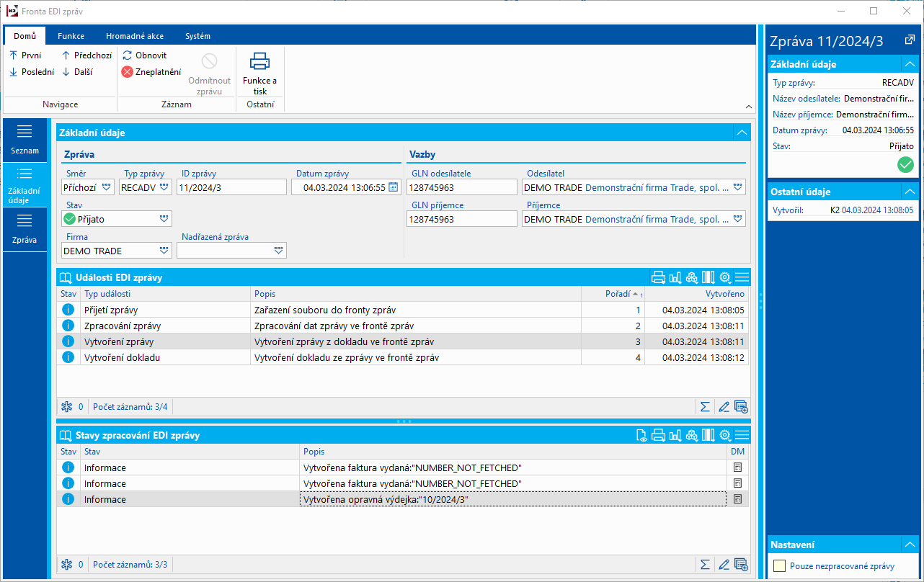This screenshot has width=924, height=582.
Task: Open the Hromadné akce tab
Action: click(134, 36)
